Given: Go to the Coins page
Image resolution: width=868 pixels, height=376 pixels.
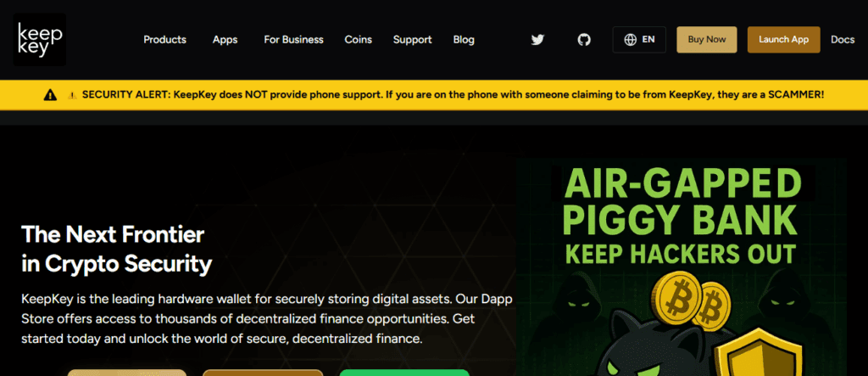Looking at the screenshot, I should pos(359,40).
